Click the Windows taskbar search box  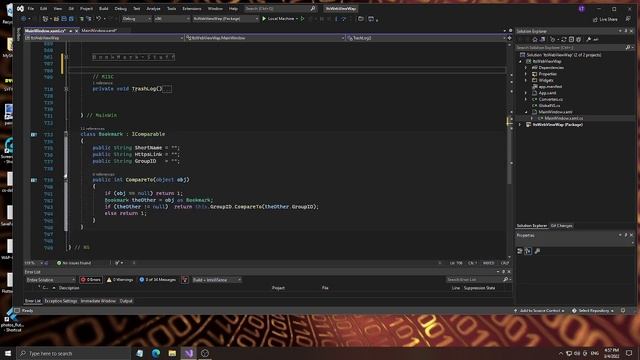tap(73, 353)
